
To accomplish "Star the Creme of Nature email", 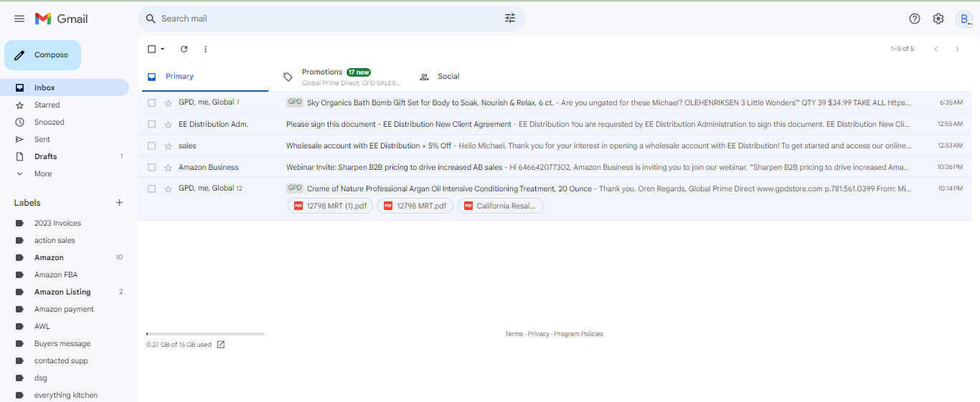I will [169, 188].
